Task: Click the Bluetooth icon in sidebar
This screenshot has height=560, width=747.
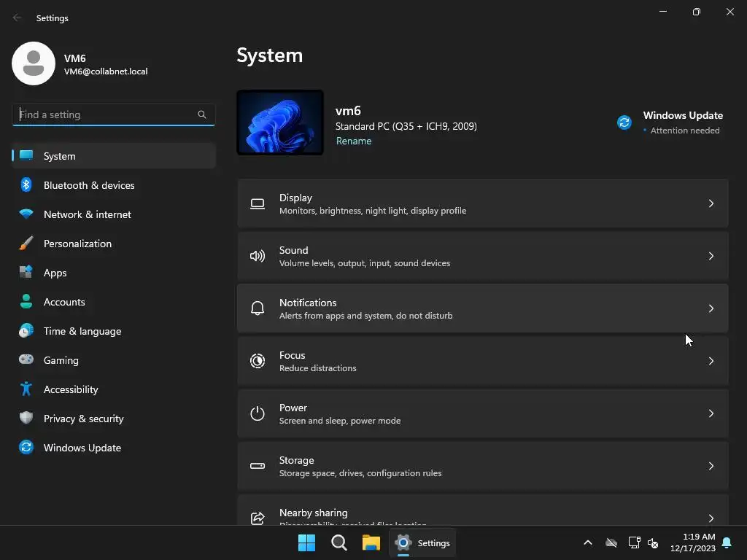Action: 26,184
